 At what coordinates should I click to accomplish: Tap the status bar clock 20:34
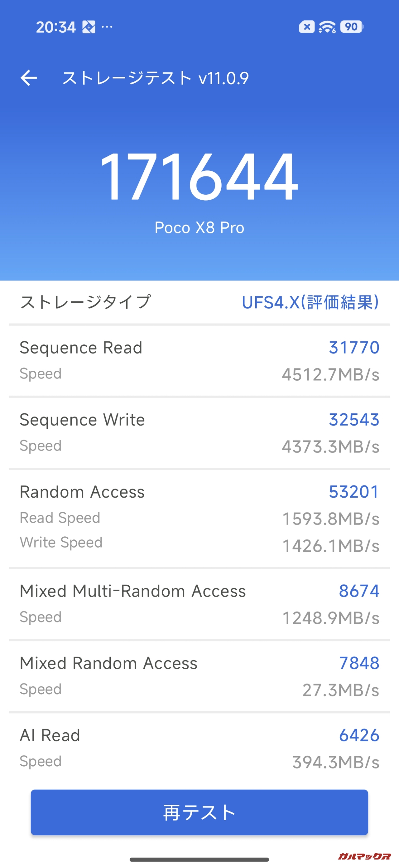[56, 27]
